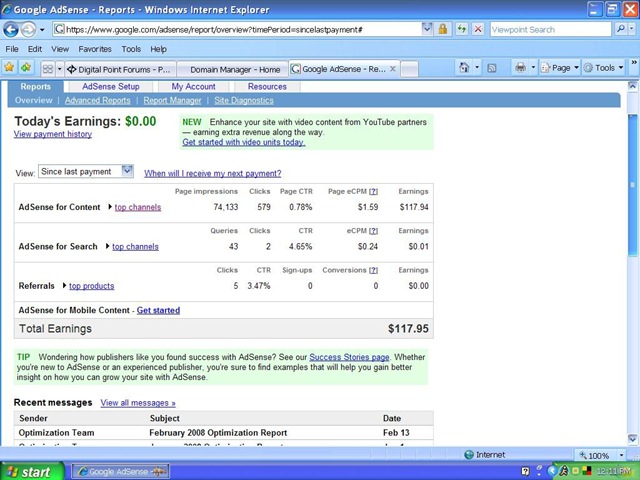
Task: Click Conversions help question mark
Action: (373, 270)
